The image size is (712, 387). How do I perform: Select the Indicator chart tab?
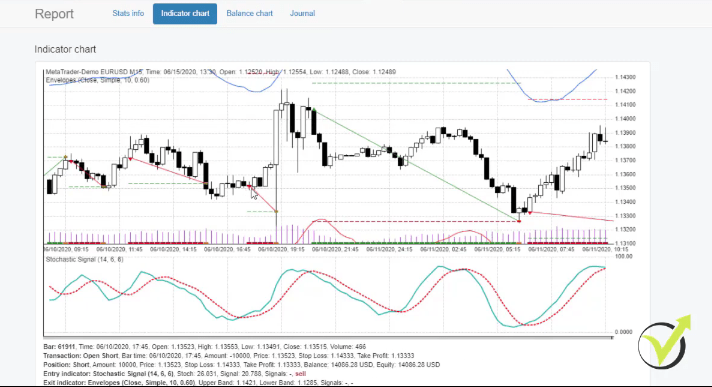185,14
